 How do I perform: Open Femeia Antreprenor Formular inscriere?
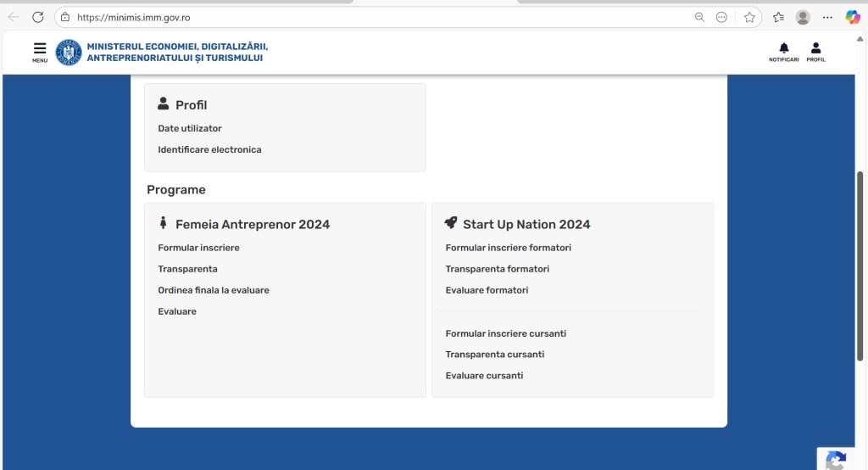click(x=198, y=248)
